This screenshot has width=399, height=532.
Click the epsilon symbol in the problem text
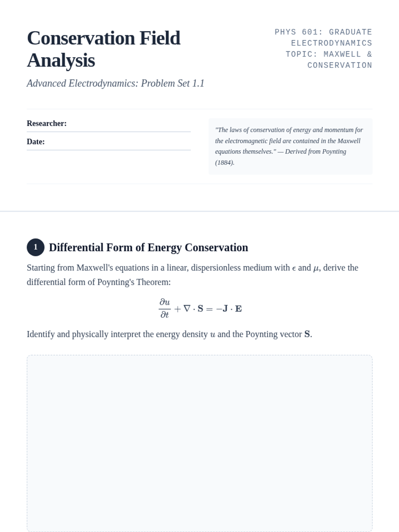[294, 268]
